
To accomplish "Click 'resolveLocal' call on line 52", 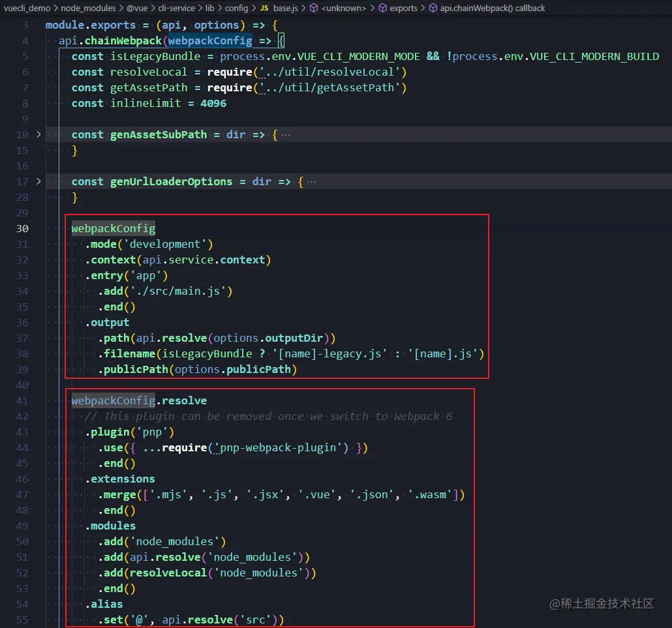I will coord(168,573).
